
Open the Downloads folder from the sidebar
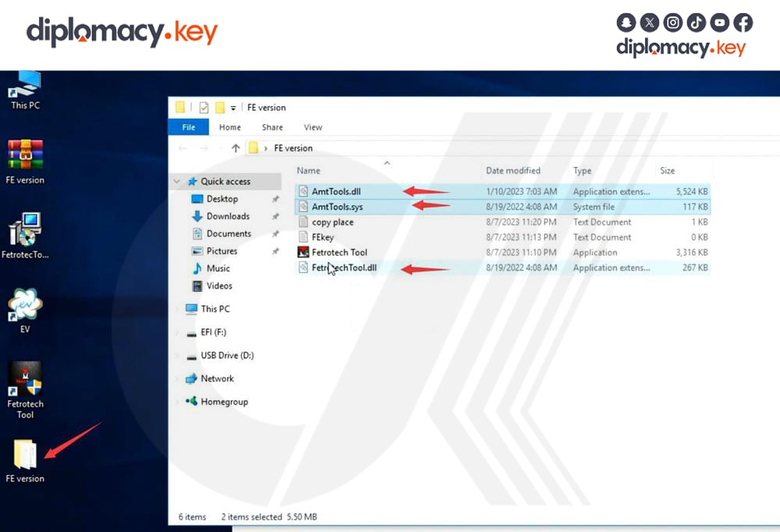226,216
